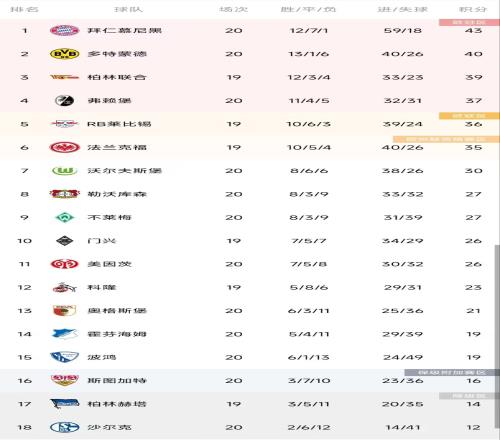Click the Borussia Dortmund BVB logo
Image resolution: width=500 pixels, height=440 pixels.
coord(64,54)
